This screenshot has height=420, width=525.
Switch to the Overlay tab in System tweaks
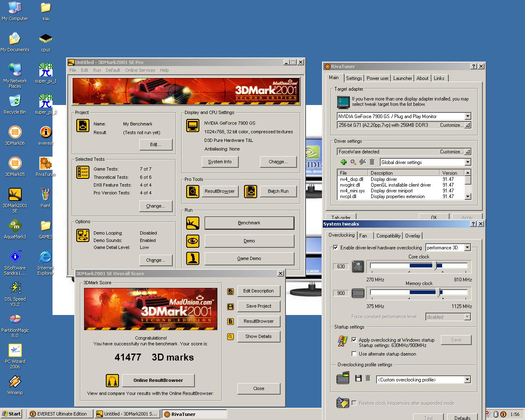click(x=412, y=235)
